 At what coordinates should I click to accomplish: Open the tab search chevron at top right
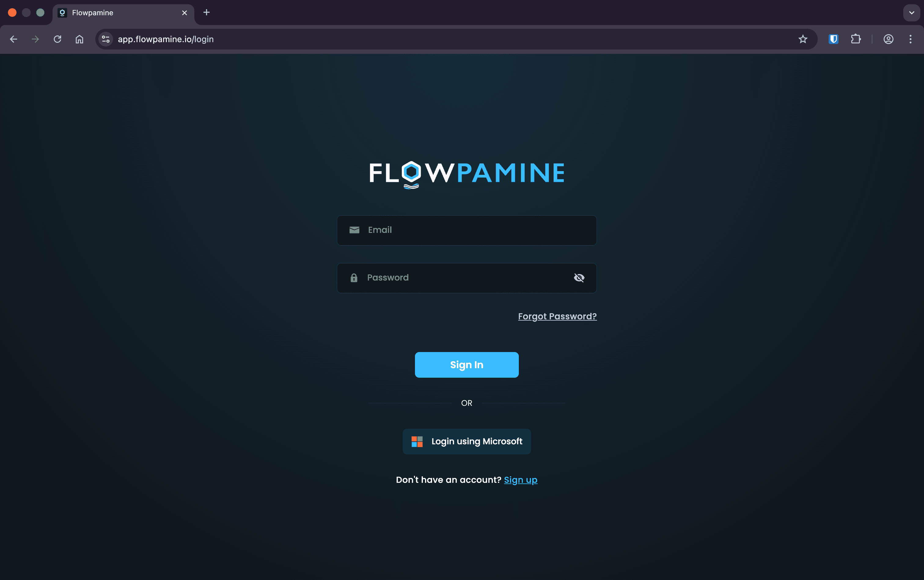(x=912, y=13)
